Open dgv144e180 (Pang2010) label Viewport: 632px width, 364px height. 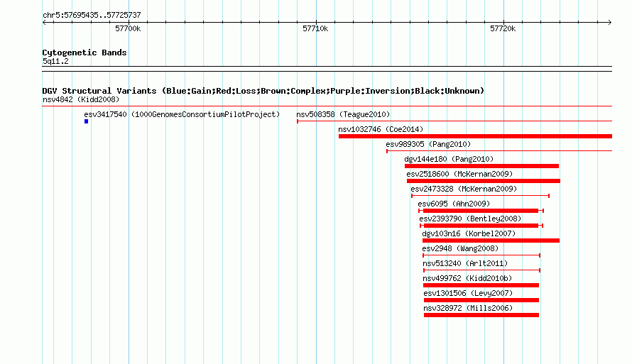pyautogui.click(x=449, y=159)
